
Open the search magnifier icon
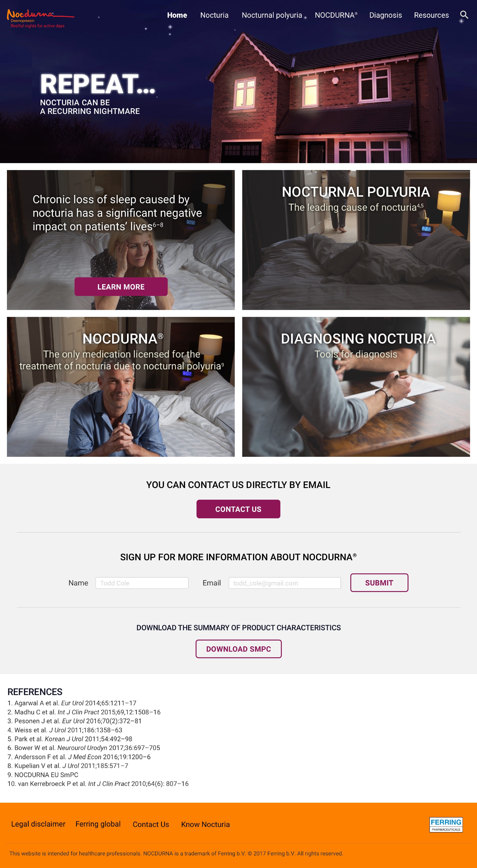coord(464,15)
